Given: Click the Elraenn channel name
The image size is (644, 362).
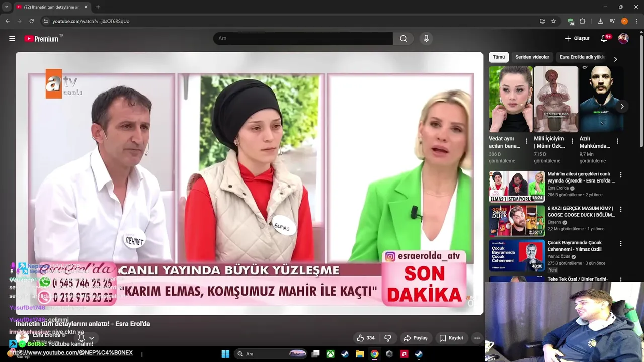Looking at the screenshot, I should point(554,222).
